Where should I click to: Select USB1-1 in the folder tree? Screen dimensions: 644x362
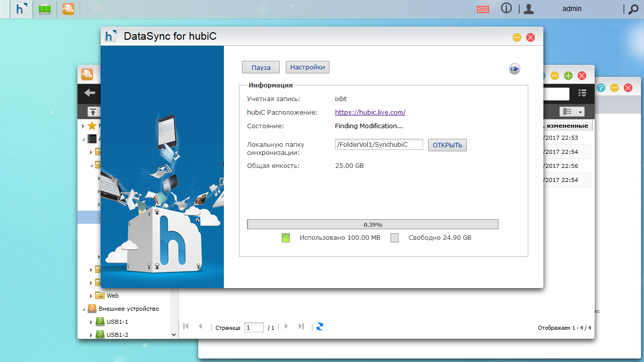pyautogui.click(x=117, y=322)
